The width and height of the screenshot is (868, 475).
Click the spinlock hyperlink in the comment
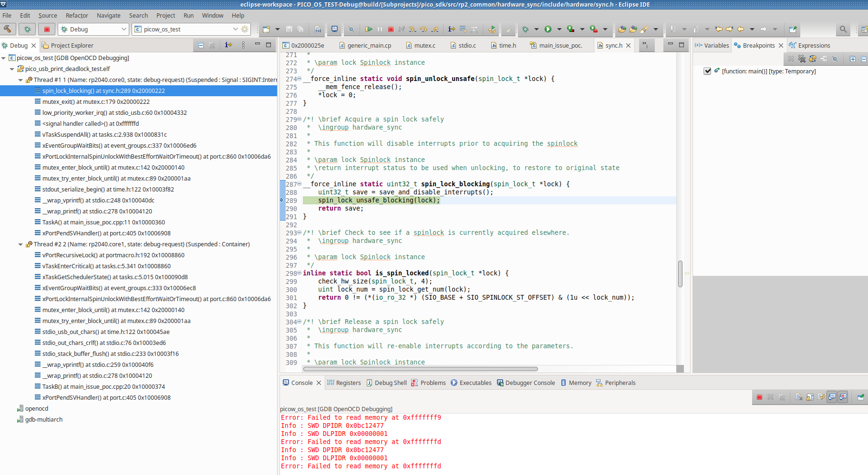562,143
